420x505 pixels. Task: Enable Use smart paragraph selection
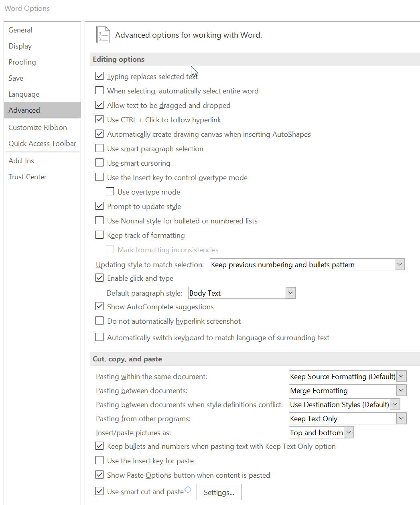[99, 148]
